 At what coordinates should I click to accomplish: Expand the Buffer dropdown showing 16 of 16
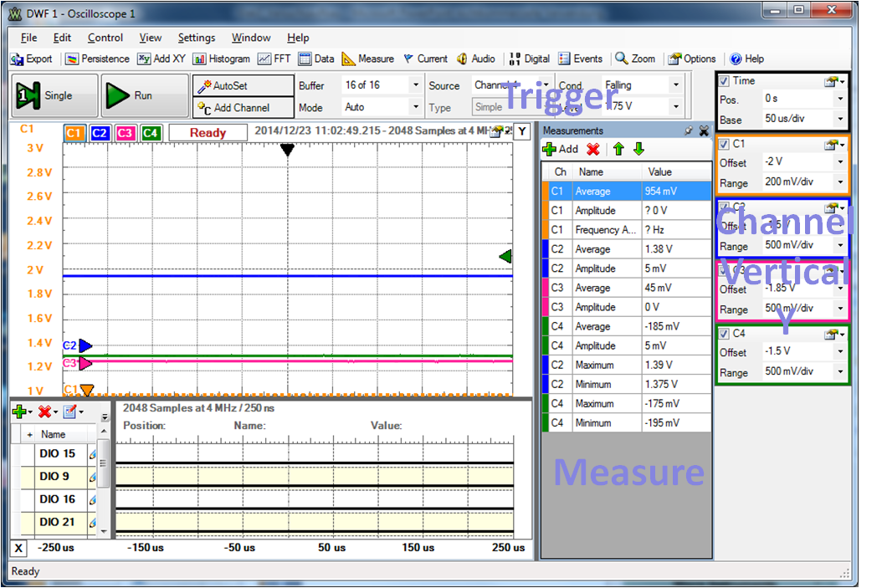point(415,85)
